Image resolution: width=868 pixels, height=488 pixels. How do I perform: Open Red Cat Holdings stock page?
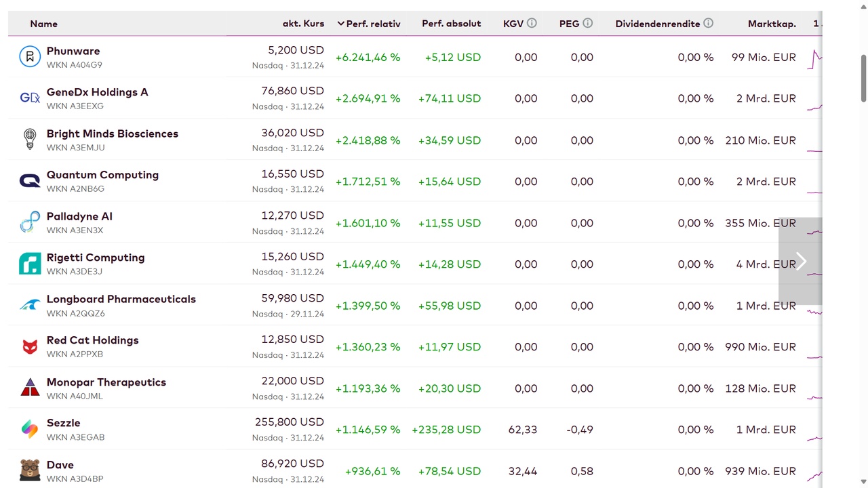point(92,340)
